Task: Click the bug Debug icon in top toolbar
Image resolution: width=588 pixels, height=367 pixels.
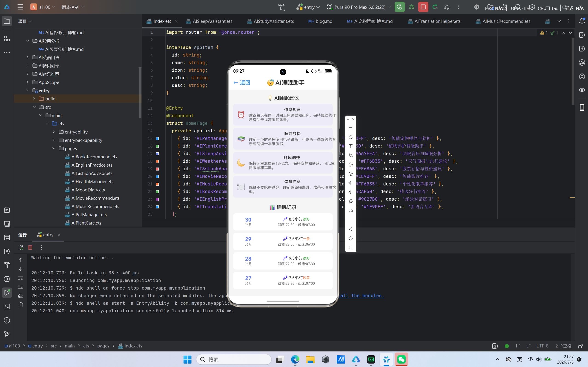Action: pos(411,7)
